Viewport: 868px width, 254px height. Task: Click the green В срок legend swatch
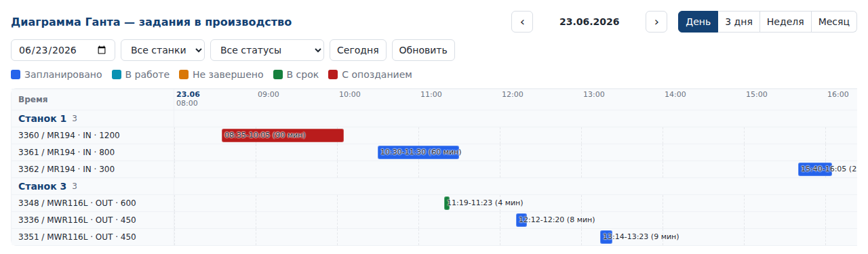click(278, 75)
